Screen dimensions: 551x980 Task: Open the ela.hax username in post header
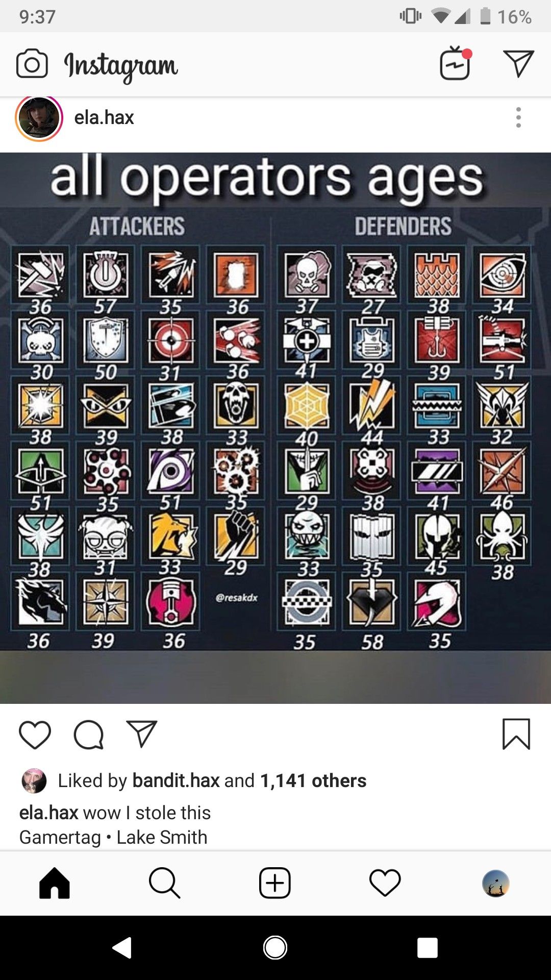pyautogui.click(x=104, y=118)
